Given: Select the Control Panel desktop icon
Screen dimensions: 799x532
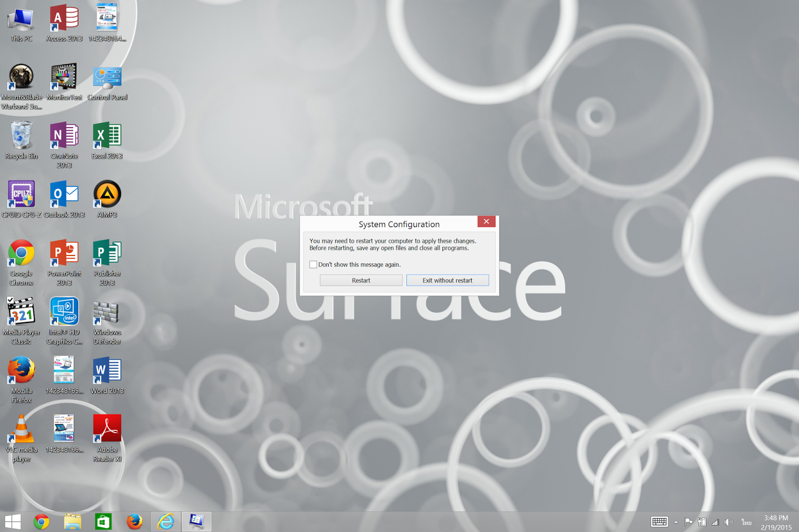Looking at the screenshot, I should click(107, 82).
